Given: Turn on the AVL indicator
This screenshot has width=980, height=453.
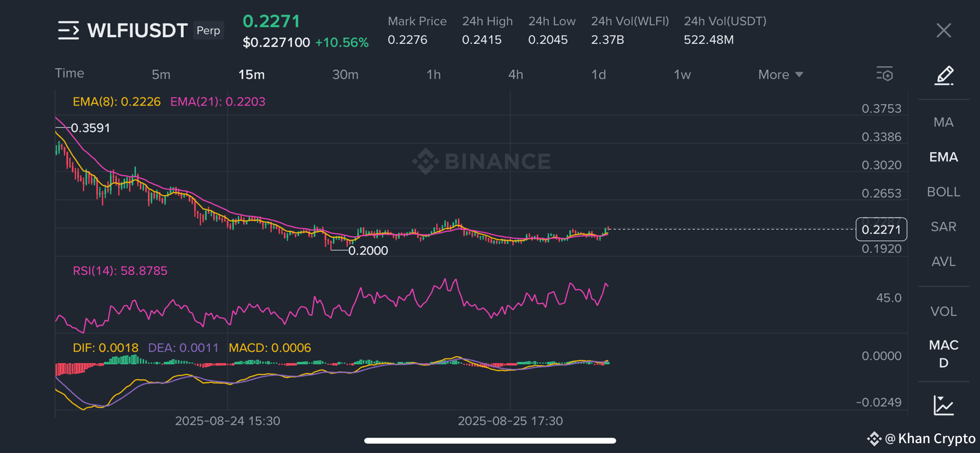Looking at the screenshot, I should (x=943, y=262).
